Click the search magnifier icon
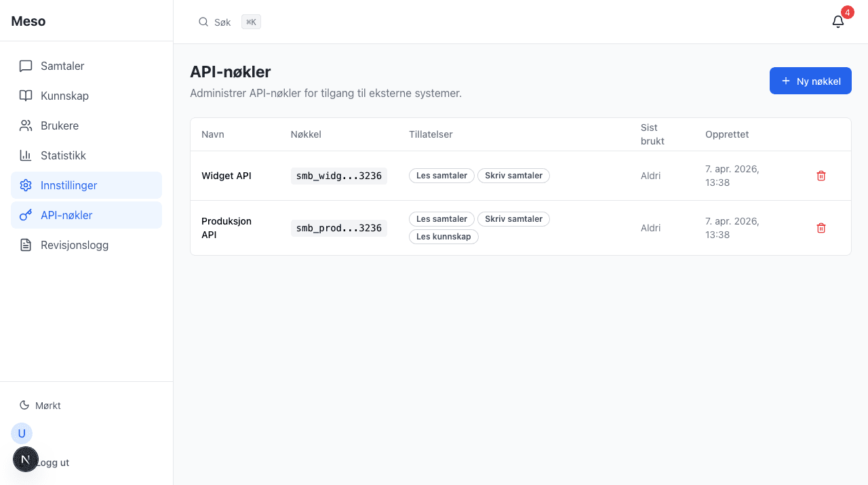The height and width of the screenshot is (485, 868). [203, 22]
